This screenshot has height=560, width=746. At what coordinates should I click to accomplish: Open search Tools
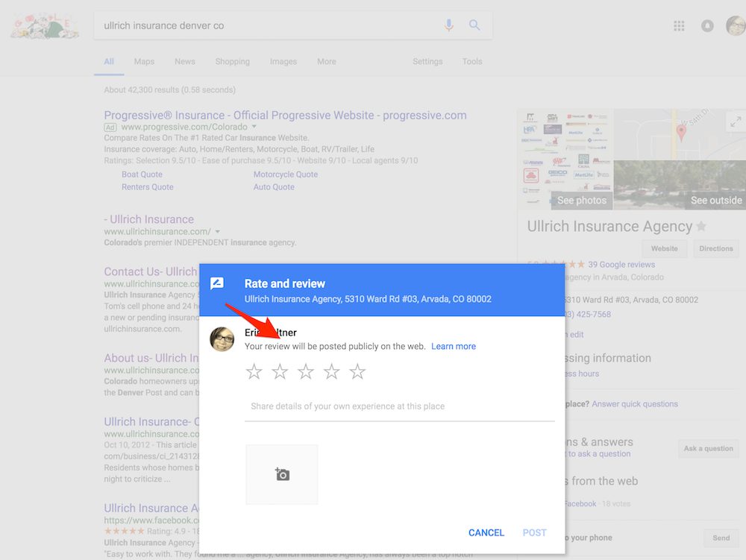click(472, 61)
